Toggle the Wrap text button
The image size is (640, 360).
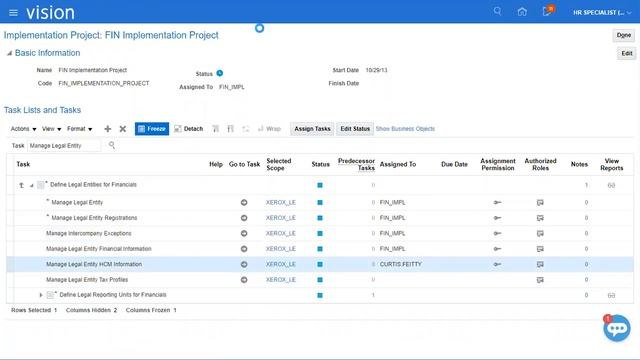269,129
